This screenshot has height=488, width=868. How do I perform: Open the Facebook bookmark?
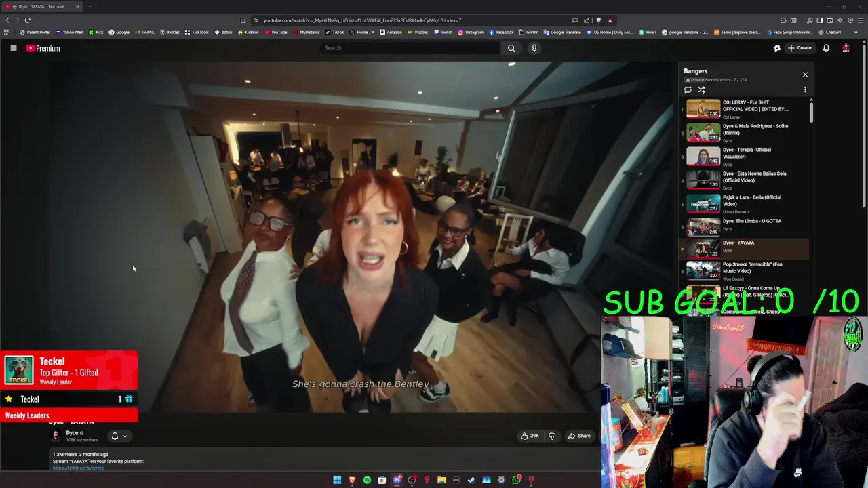click(501, 32)
